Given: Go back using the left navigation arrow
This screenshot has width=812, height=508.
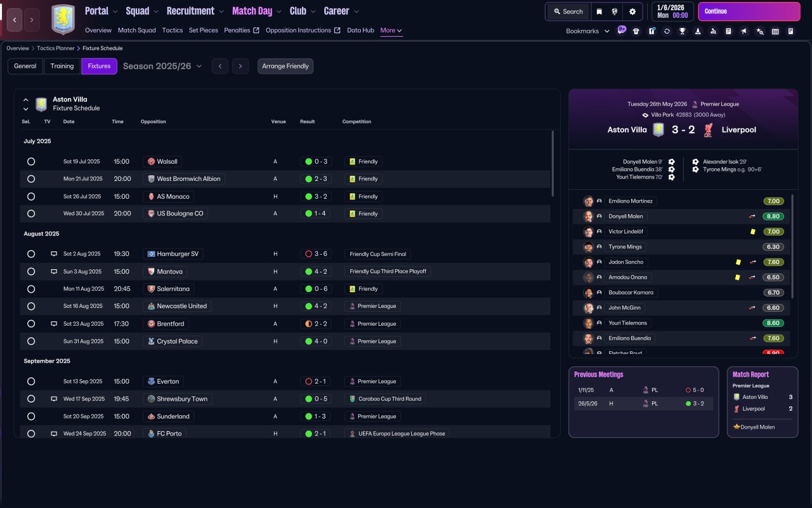Looking at the screenshot, I should 15,20.
